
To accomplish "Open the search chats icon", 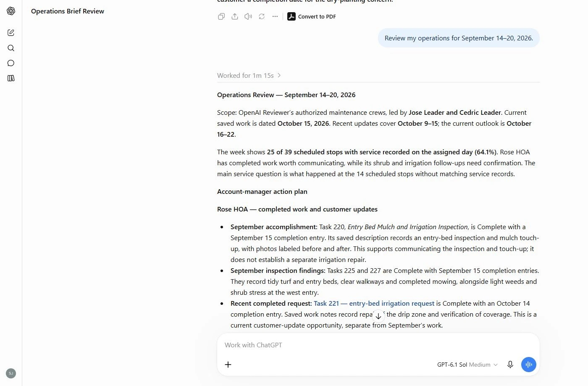I will click(11, 48).
